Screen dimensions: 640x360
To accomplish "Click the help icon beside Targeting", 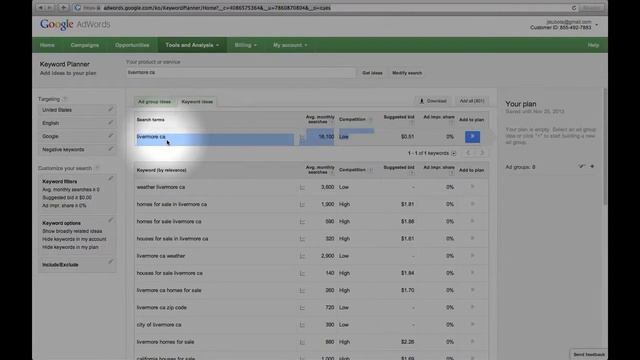I will [x=65, y=99].
